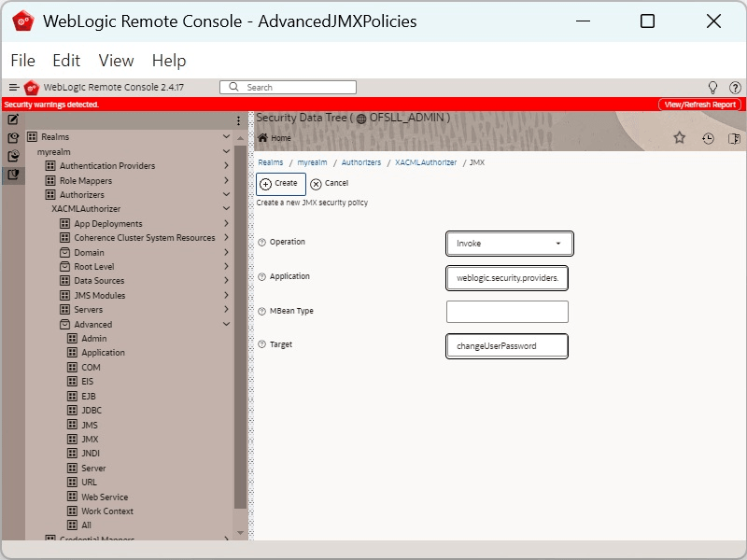Open the page history clock icon
747x560 pixels.
point(708,138)
